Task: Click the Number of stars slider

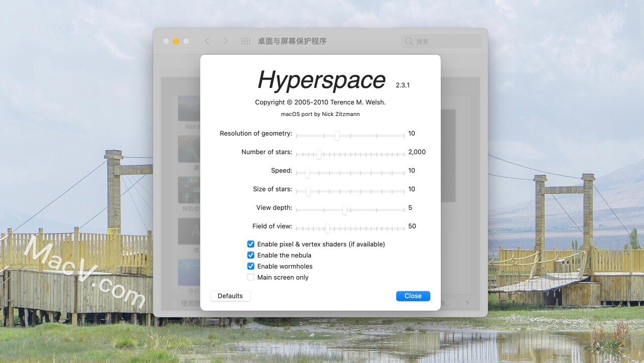Action: click(x=350, y=154)
